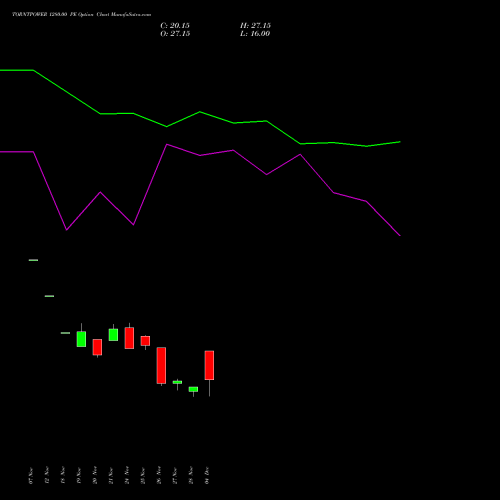Select the green candlestick above "19 Nov"
Image resolution: width=500 pixels, height=500 pixels.
pos(81,339)
